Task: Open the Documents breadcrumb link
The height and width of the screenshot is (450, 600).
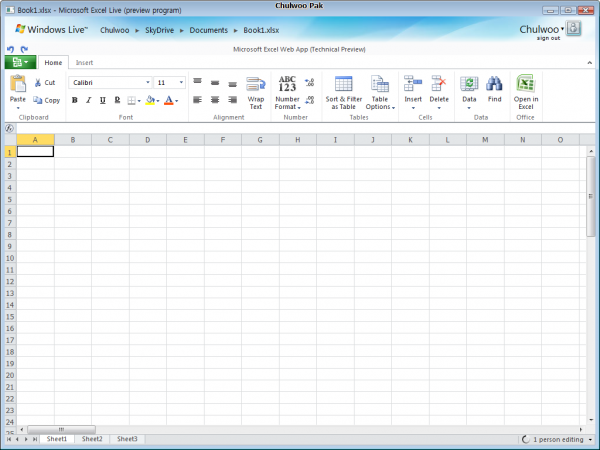Action: (209, 30)
